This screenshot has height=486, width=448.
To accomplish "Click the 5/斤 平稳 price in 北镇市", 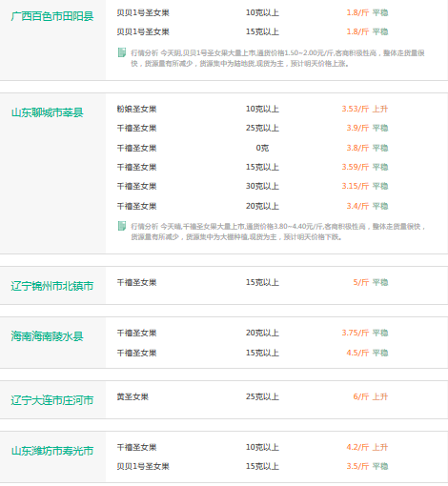I will point(371,282).
